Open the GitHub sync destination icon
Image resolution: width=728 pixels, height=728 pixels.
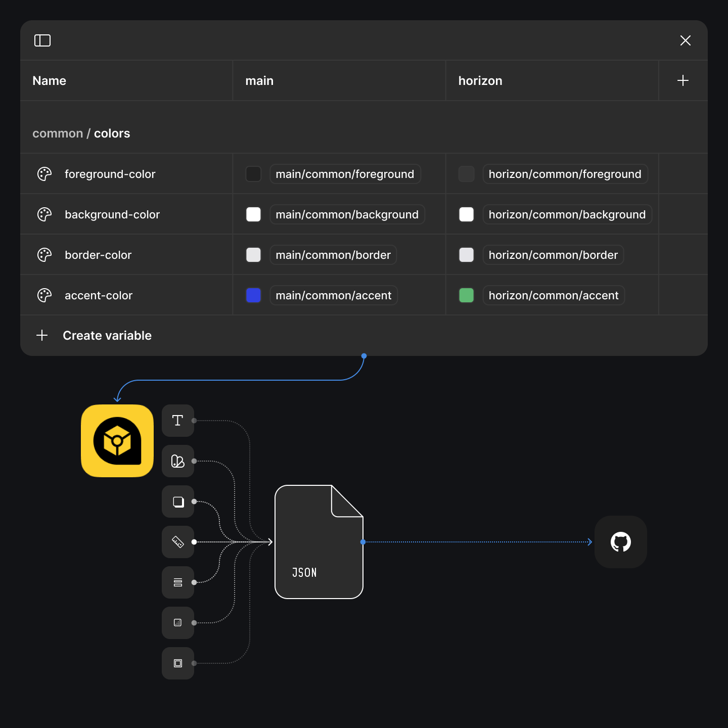(620, 541)
